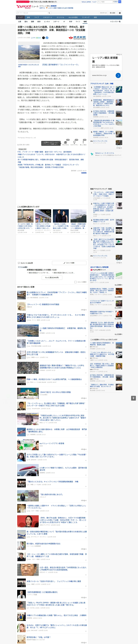
Task: Open the Yahoo! JAPAN link at top
Action: pos(86,2)
